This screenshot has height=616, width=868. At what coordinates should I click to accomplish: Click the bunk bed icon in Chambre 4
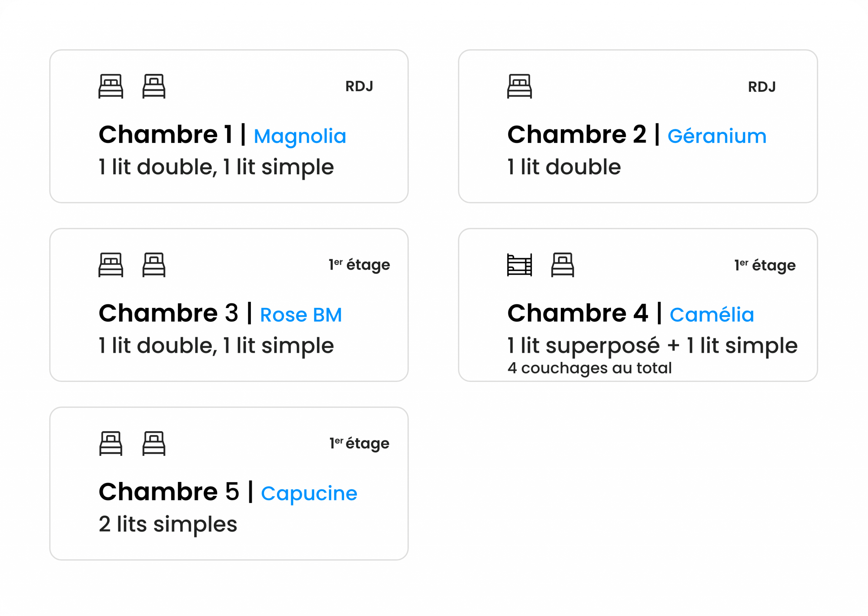tap(519, 265)
